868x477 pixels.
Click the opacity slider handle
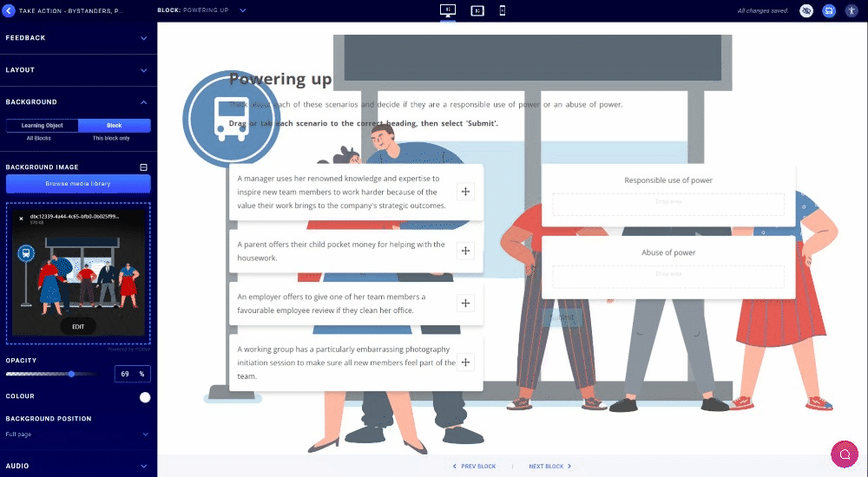[x=71, y=374]
